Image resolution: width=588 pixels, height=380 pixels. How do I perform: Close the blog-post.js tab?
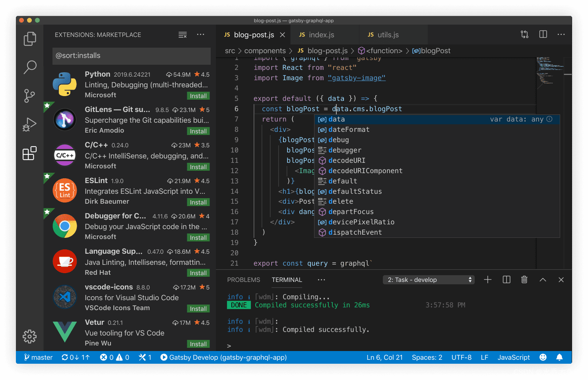click(x=282, y=35)
